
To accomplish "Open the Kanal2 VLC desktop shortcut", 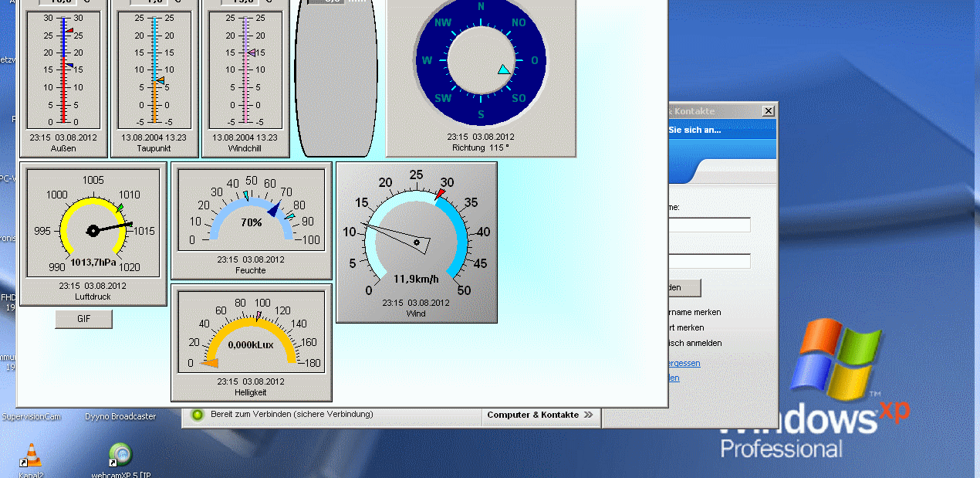I will click(x=31, y=456).
